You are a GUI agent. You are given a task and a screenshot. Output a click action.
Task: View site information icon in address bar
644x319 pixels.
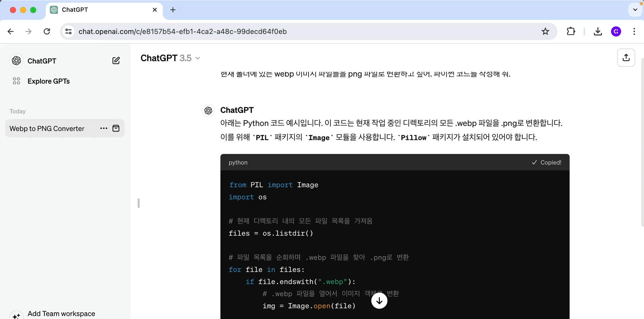click(69, 32)
